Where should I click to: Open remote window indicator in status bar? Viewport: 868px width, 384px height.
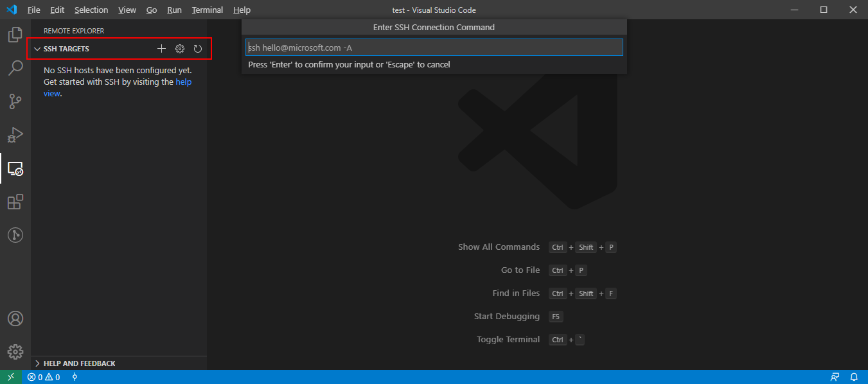click(x=11, y=377)
